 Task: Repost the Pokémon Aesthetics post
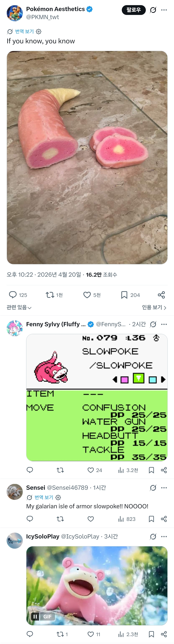(x=50, y=295)
